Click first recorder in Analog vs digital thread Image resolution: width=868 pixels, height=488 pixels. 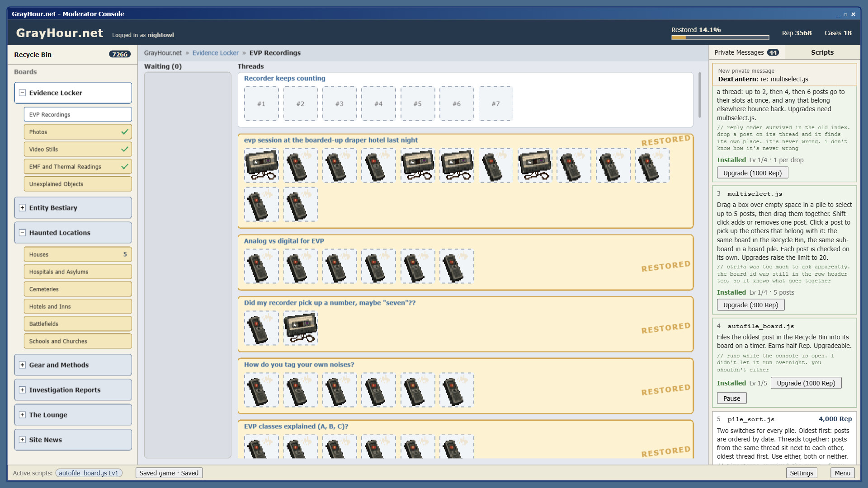(x=261, y=266)
